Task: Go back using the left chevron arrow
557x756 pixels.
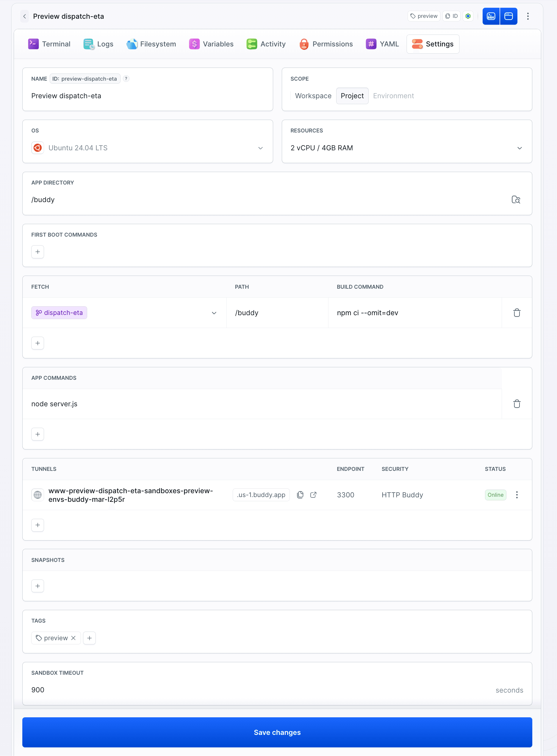Action: click(25, 16)
